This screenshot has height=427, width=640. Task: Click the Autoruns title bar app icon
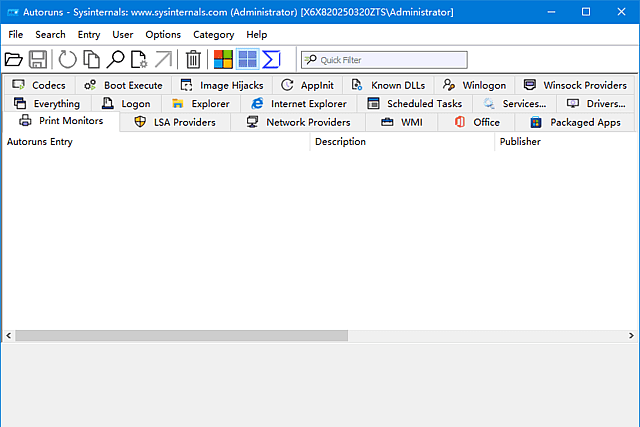(13, 12)
